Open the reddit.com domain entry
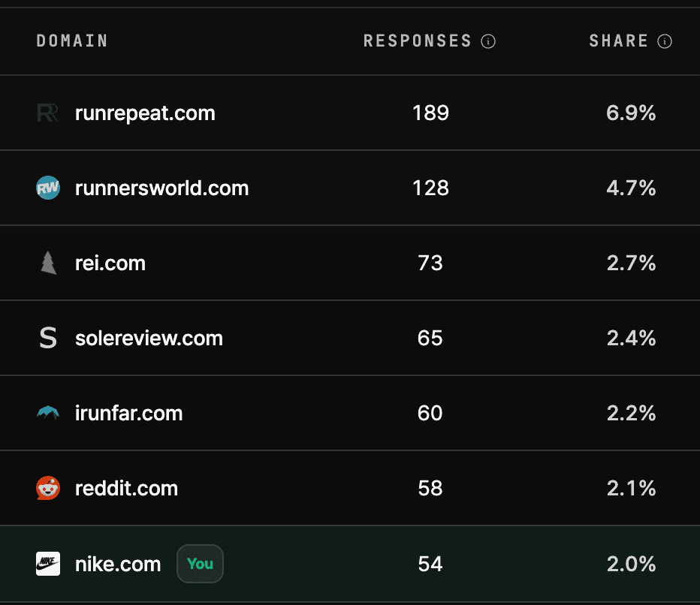Image resolution: width=700 pixels, height=605 pixels. point(126,488)
